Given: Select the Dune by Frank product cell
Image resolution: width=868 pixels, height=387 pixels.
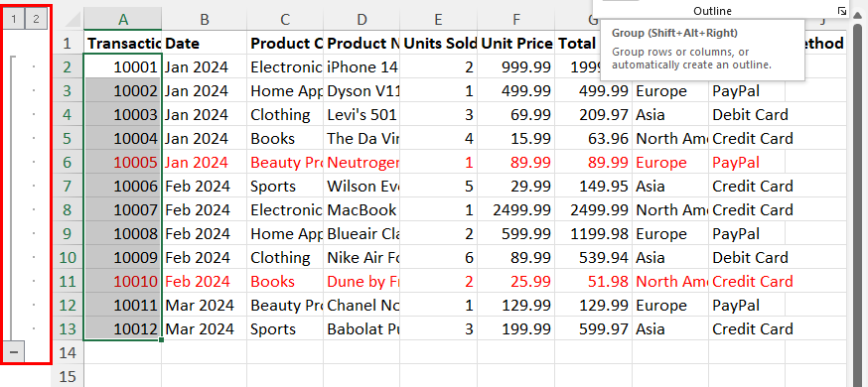Looking at the screenshot, I should [362, 281].
